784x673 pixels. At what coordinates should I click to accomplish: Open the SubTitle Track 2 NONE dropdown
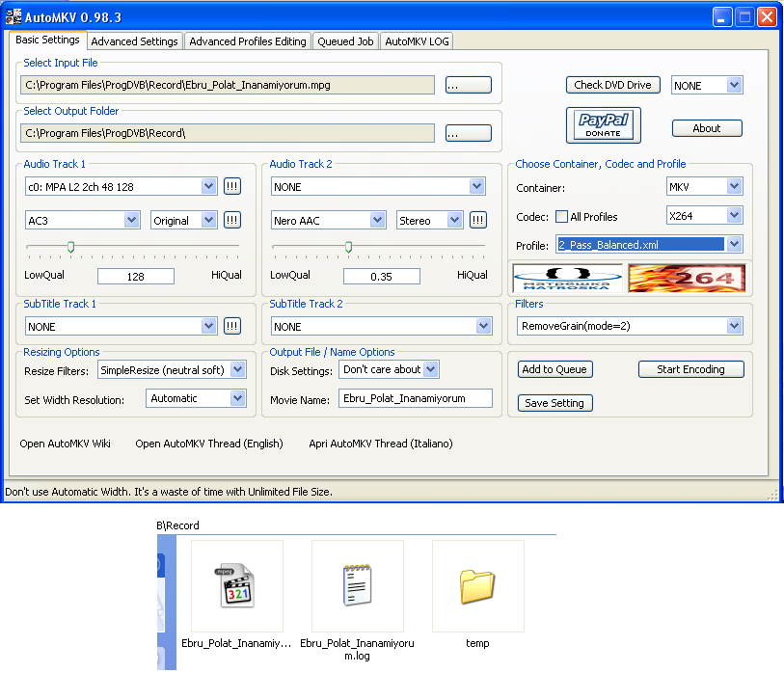[381, 326]
